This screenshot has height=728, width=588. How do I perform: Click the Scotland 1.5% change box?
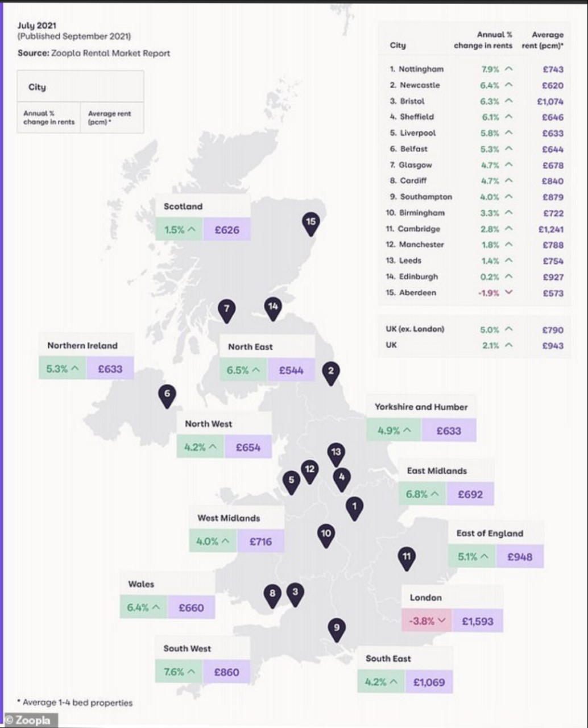(x=179, y=230)
